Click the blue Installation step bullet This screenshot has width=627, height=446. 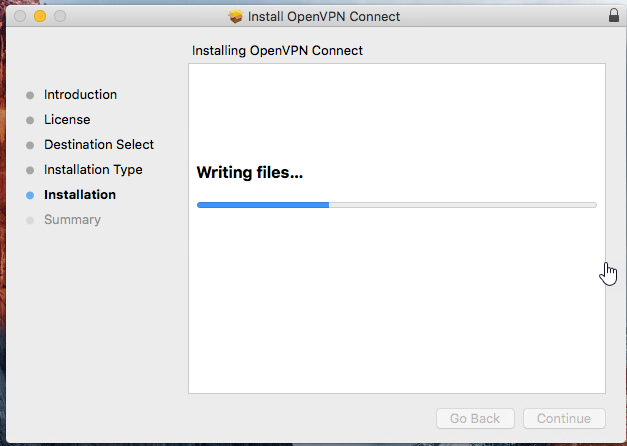tap(30, 195)
